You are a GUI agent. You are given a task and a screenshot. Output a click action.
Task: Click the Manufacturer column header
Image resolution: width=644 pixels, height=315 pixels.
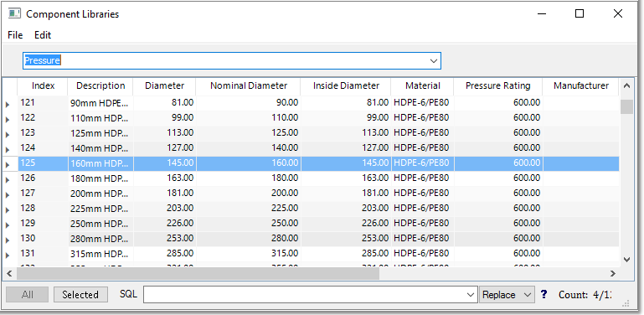(x=581, y=85)
